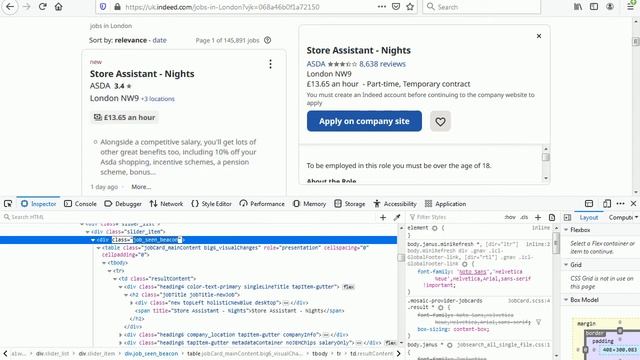
Task: Save job with the heart icon
Action: tap(440, 121)
